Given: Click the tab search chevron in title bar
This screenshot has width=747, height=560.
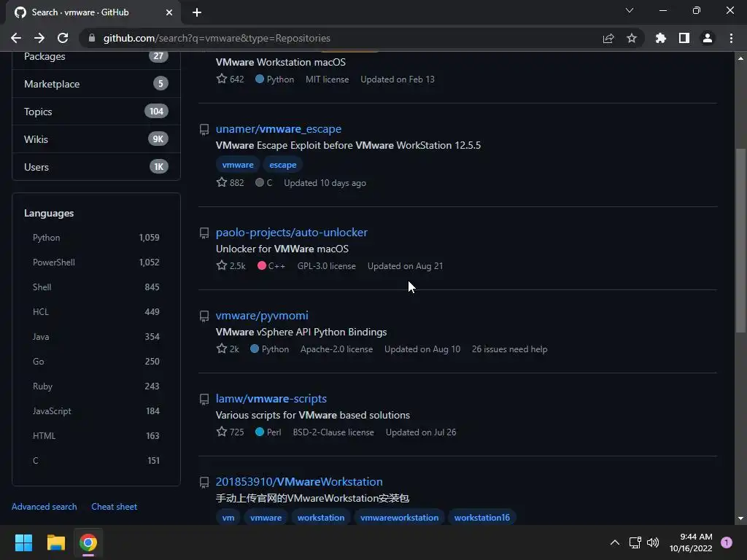Looking at the screenshot, I should [x=630, y=10].
